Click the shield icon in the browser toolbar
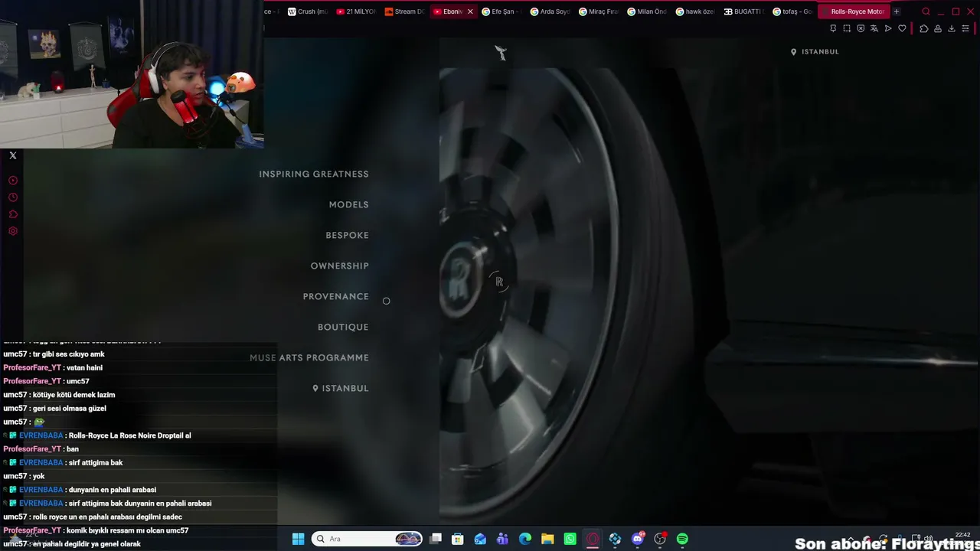 pyautogui.click(x=861, y=28)
